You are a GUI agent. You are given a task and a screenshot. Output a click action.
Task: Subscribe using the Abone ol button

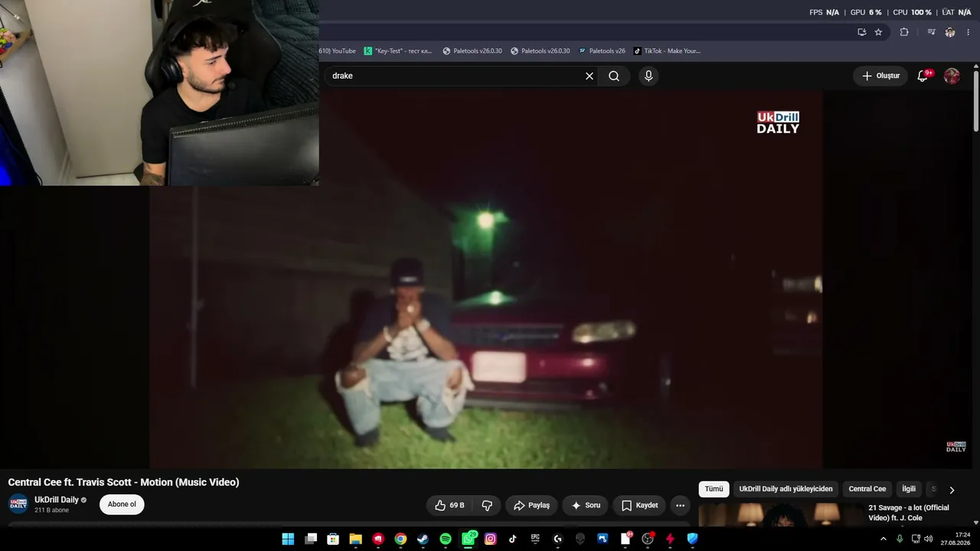pyautogui.click(x=122, y=504)
